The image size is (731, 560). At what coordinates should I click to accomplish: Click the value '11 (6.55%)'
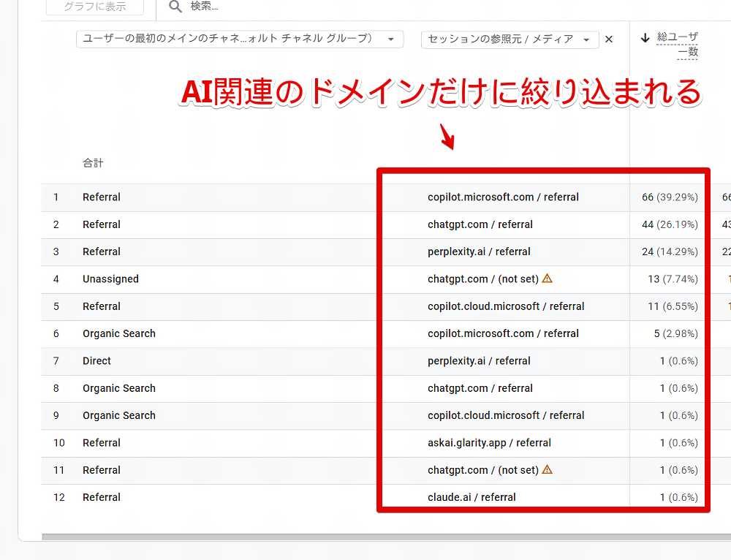[673, 306]
